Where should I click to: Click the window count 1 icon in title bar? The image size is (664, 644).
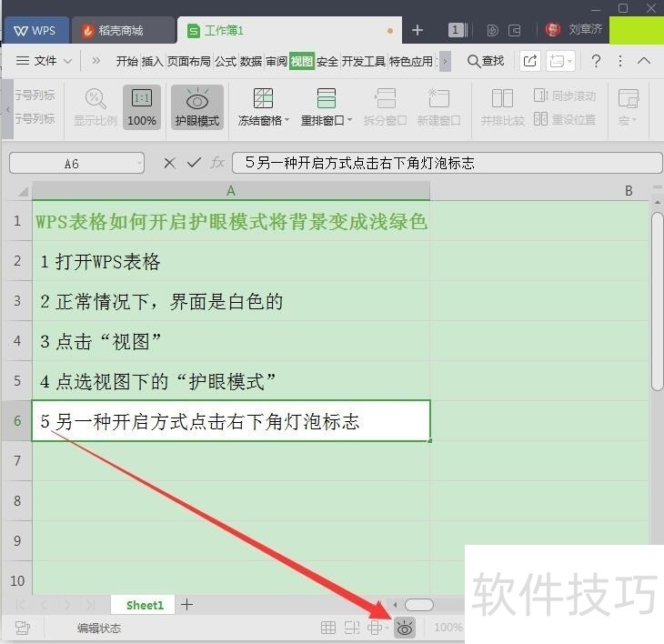click(x=458, y=30)
